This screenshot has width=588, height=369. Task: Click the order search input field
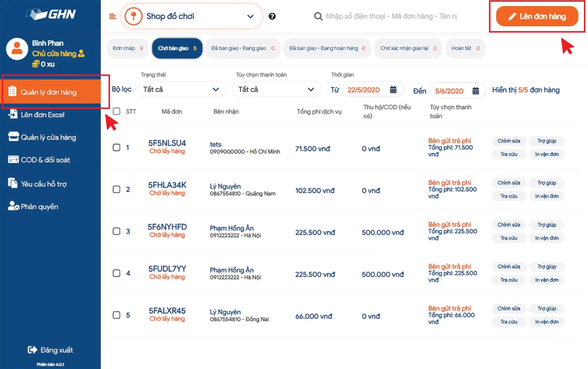(x=391, y=16)
